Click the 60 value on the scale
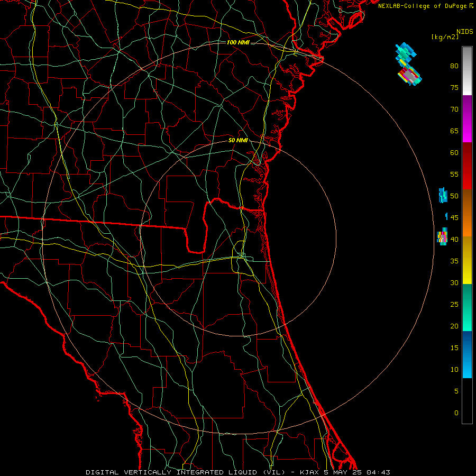This screenshot has height=476, width=476. click(454, 153)
